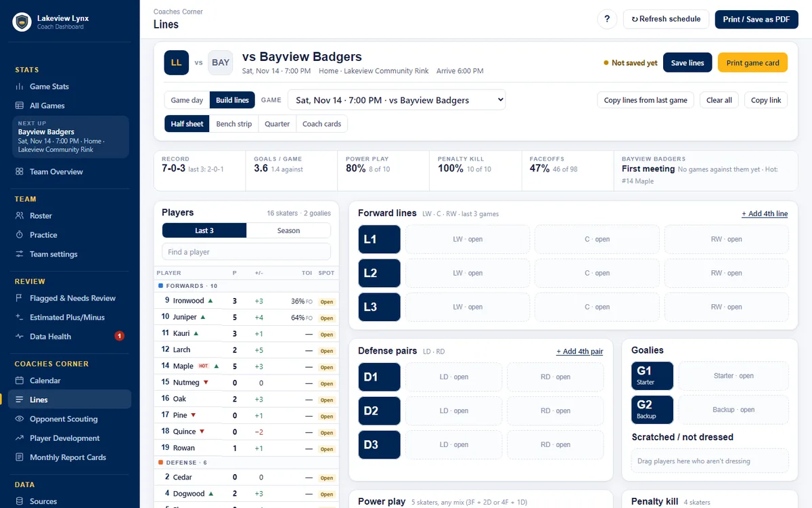Open the help question mark icon
The height and width of the screenshot is (508, 812).
tap(607, 19)
